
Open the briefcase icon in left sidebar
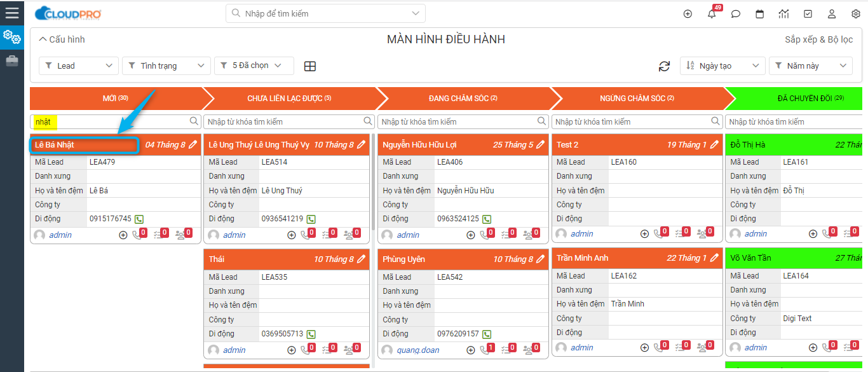12,61
